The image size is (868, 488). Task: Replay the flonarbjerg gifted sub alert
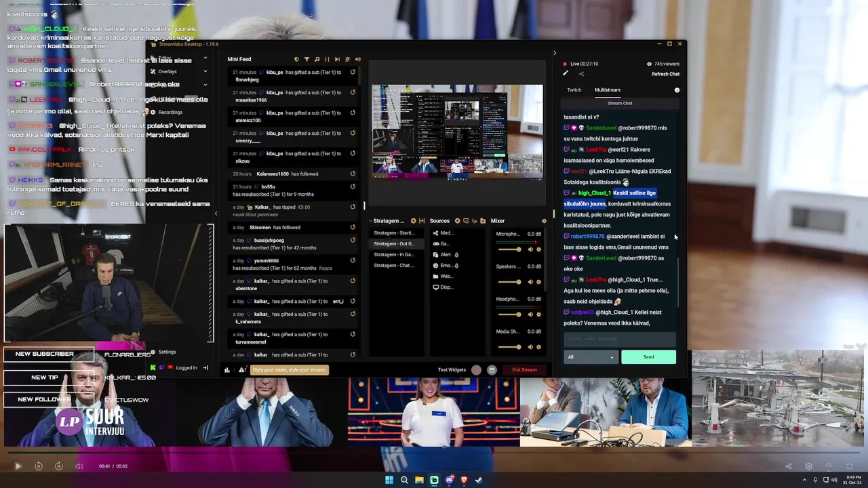(353, 73)
